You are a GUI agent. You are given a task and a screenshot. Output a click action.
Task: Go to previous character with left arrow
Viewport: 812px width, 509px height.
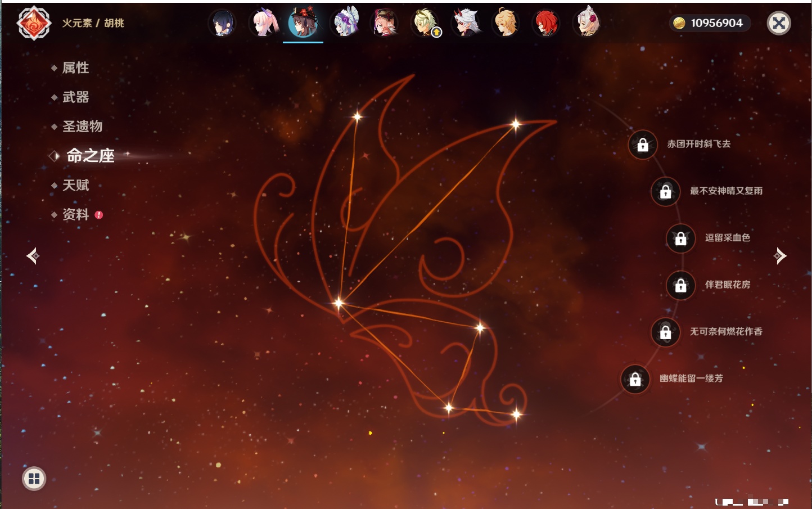click(x=33, y=256)
